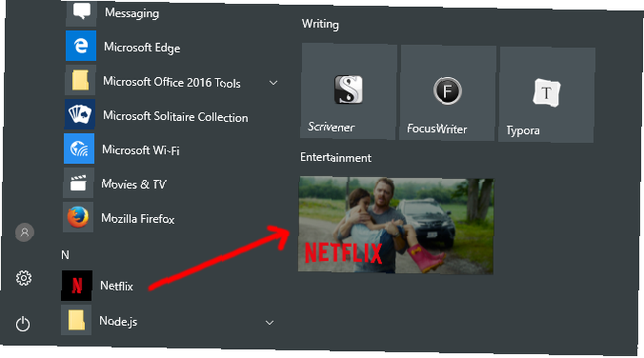Open Settings gear icon
Image resolution: width=644 pixels, height=358 pixels.
click(x=24, y=278)
